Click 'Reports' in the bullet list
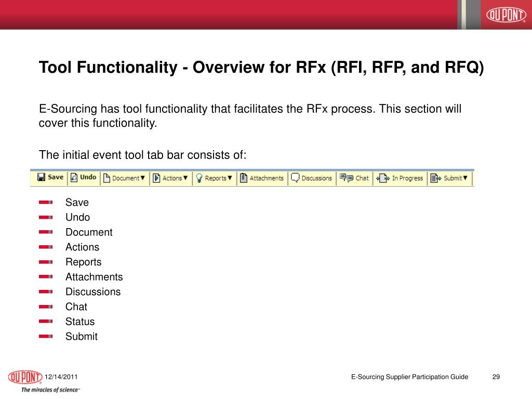532x399 pixels. 84,262
